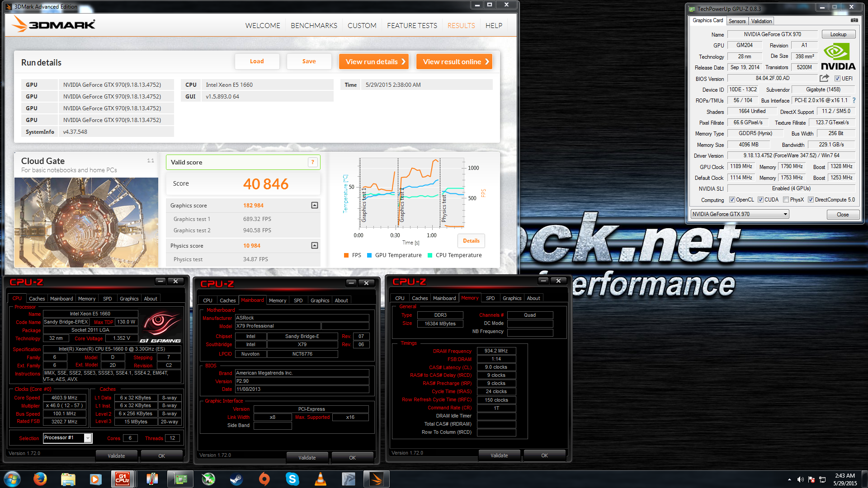Viewport: 868px width, 488px height.
Task: Click View result online button
Action: pos(454,61)
